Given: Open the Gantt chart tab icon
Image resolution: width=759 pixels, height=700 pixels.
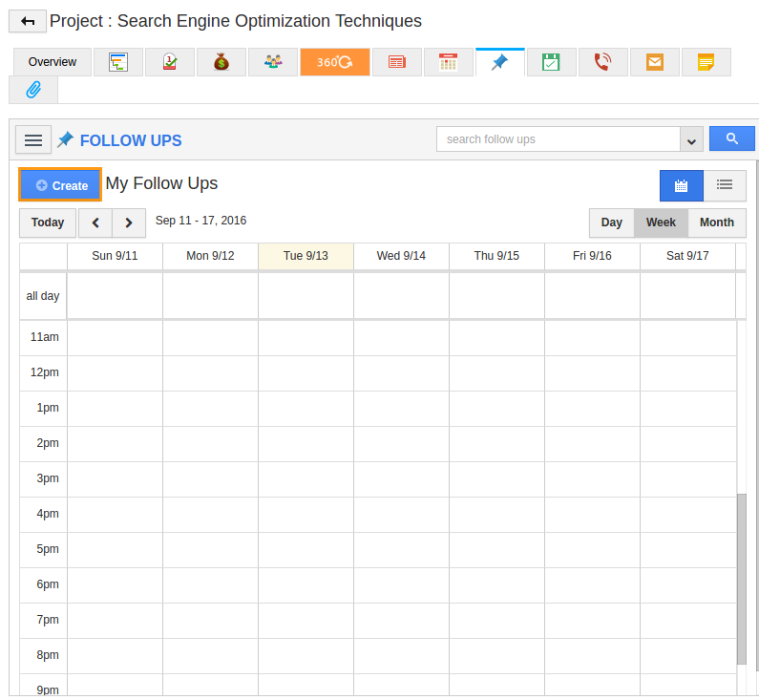Looking at the screenshot, I should tap(118, 62).
